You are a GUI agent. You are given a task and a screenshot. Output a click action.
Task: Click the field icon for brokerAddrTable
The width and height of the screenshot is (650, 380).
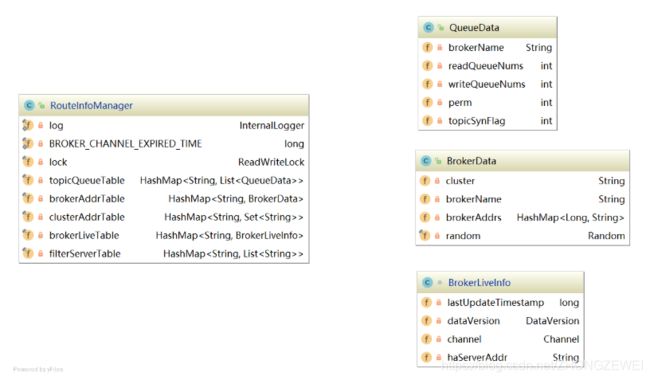coord(28,198)
